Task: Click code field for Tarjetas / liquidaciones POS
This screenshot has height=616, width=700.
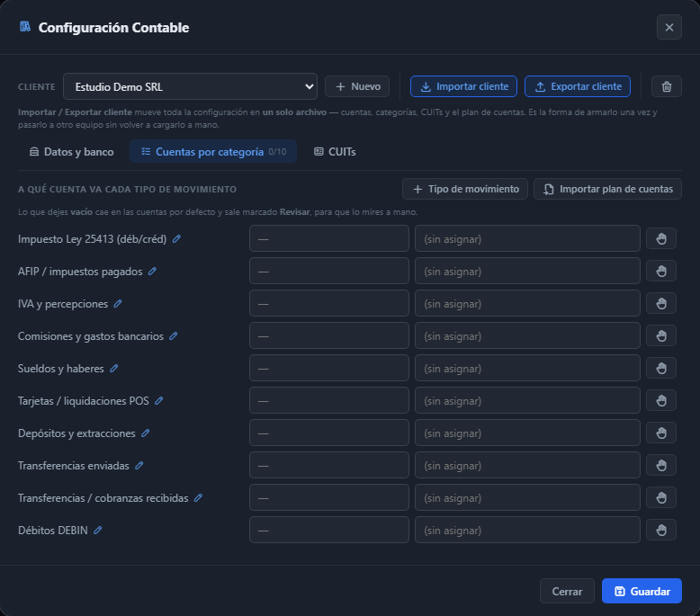Action: 329,400
